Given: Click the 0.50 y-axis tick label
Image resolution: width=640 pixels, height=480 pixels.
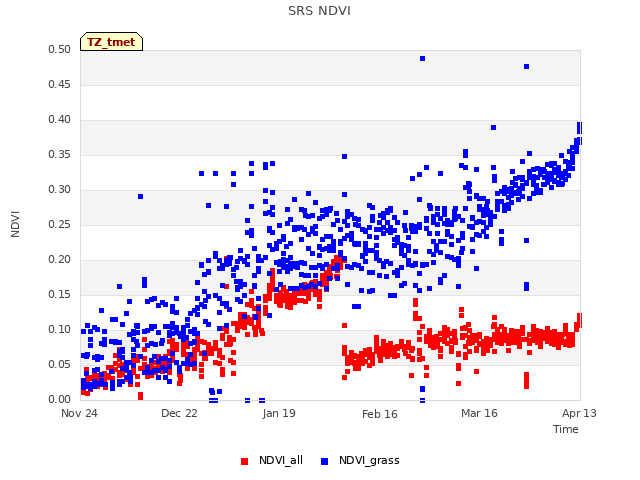Looking at the screenshot, I should click(59, 49).
